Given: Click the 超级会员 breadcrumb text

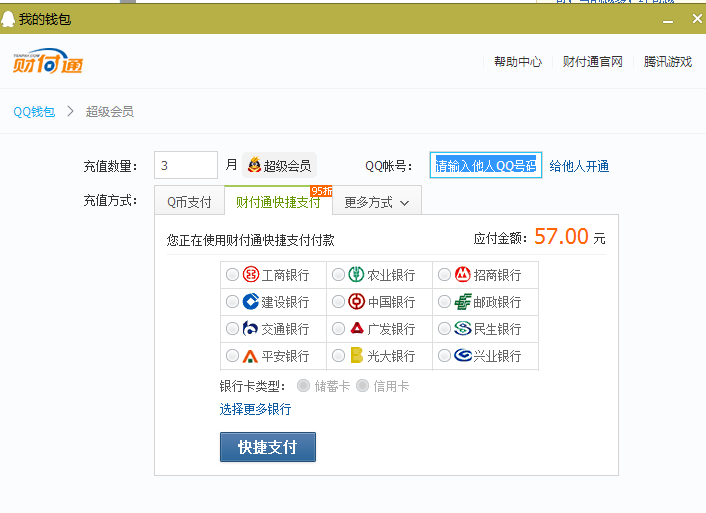Looking at the screenshot, I should tap(110, 111).
